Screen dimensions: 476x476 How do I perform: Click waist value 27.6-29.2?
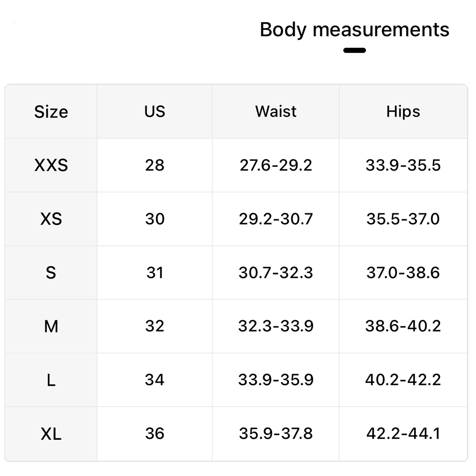pyautogui.click(x=276, y=165)
